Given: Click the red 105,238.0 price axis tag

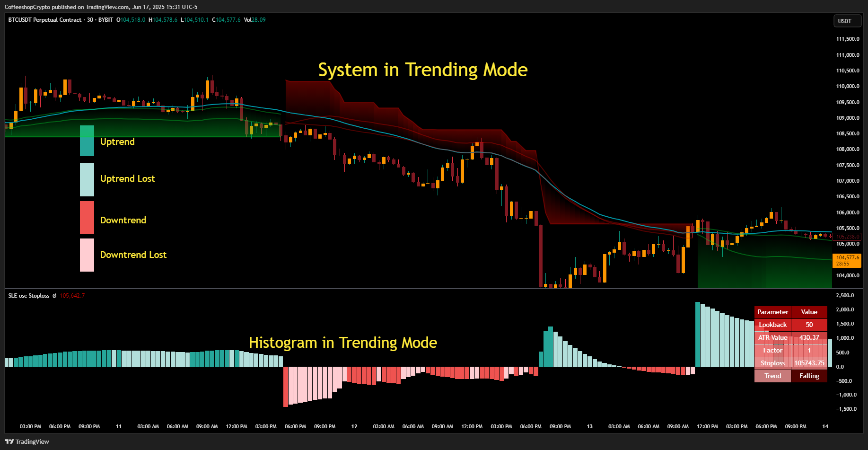Looking at the screenshot, I should [x=847, y=237].
